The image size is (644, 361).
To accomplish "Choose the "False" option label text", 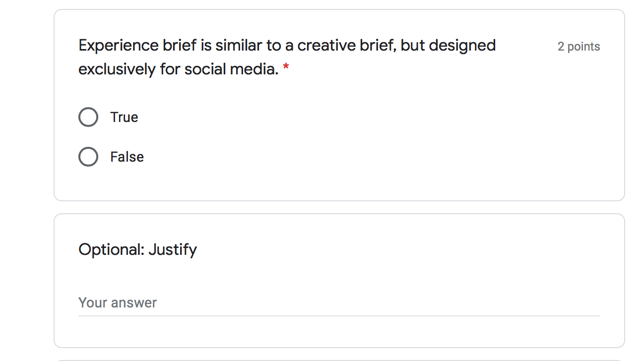I will click(x=127, y=157).
